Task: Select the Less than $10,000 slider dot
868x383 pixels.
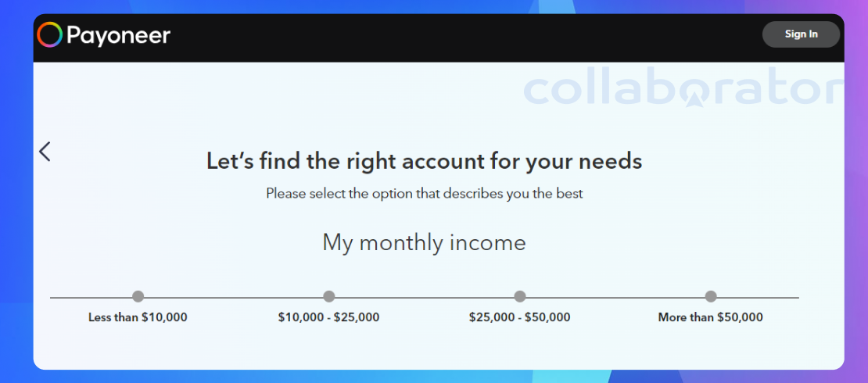Action: point(138,297)
